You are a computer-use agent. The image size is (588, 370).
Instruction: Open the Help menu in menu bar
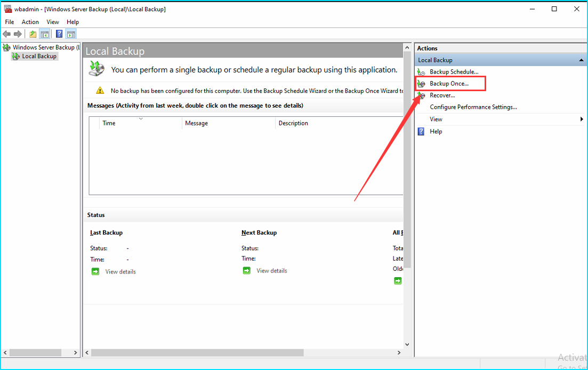pyautogui.click(x=73, y=22)
